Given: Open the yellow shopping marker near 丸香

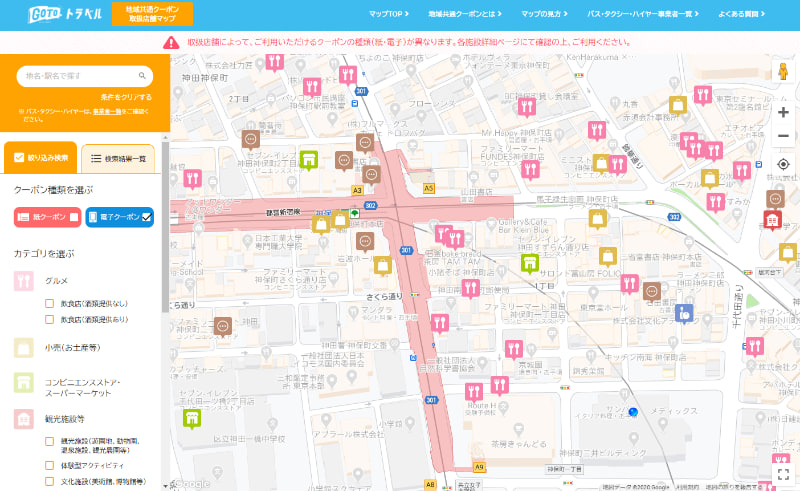Looking at the screenshot, I should tap(678, 106).
